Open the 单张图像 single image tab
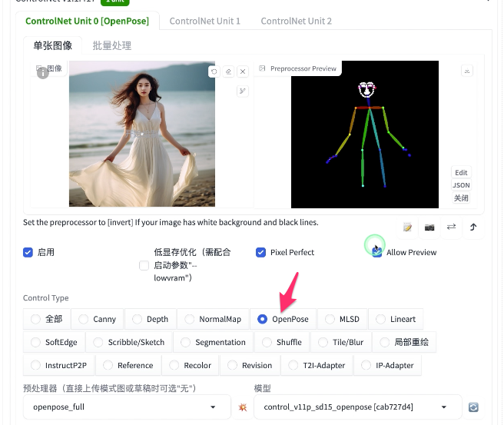The width and height of the screenshot is (504, 425). 53,45
